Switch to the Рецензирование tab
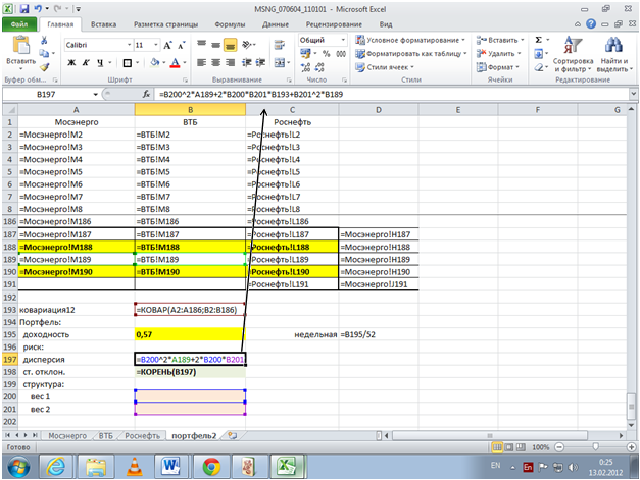Viewport: 640px width, 480px height. click(333, 24)
